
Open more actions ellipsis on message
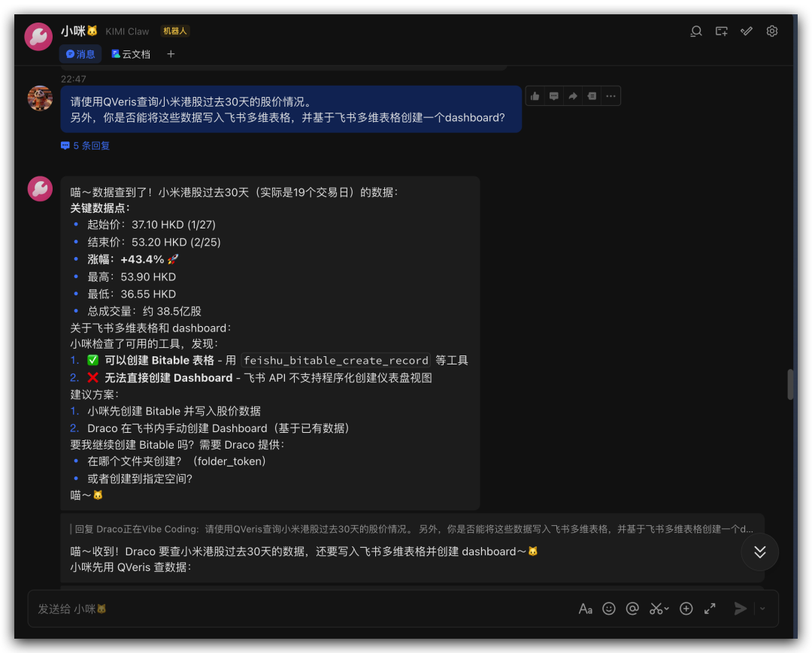point(611,96)
